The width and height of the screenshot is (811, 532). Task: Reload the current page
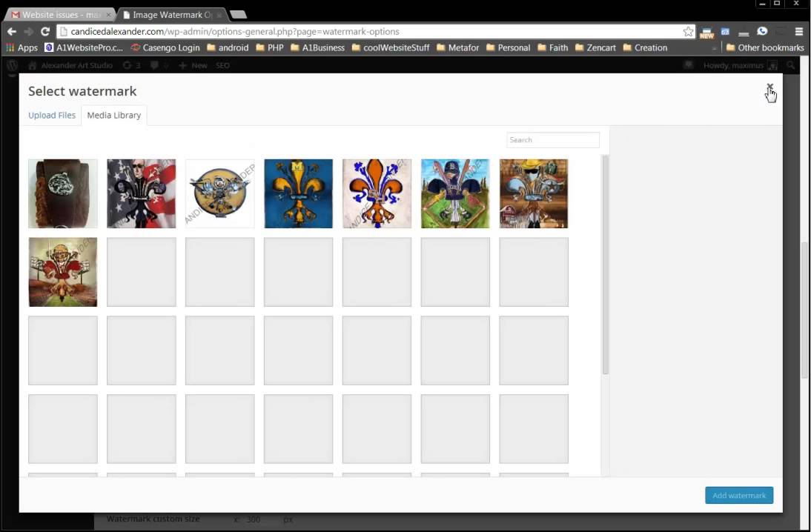(x=45, y=32)
